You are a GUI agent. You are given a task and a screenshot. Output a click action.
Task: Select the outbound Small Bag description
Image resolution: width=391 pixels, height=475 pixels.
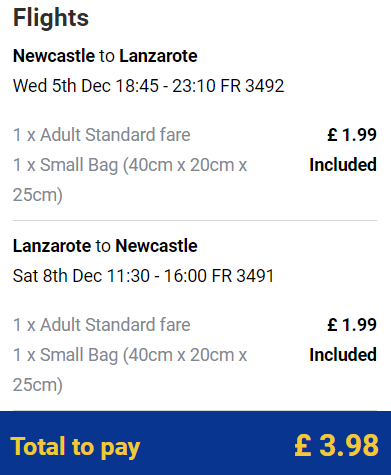(130, 180)
